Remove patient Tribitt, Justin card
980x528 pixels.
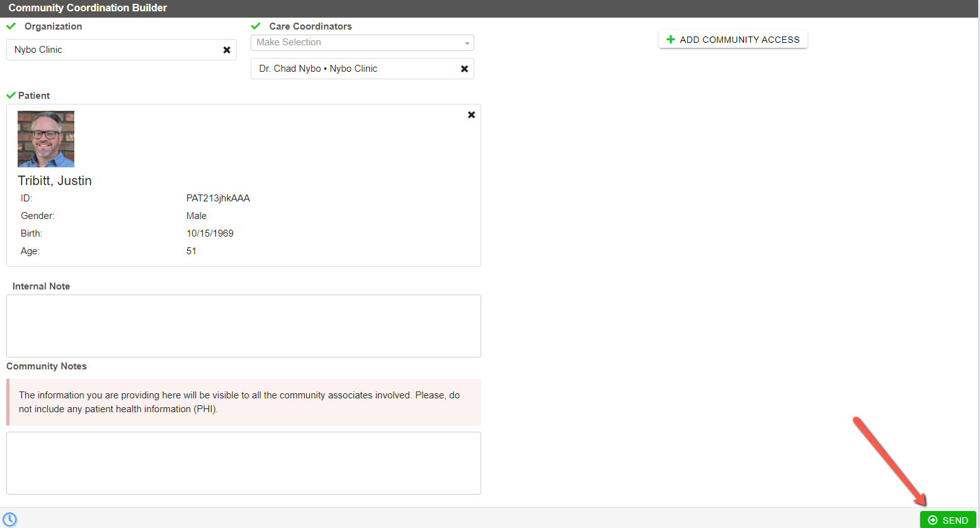(x=471, y=115)
